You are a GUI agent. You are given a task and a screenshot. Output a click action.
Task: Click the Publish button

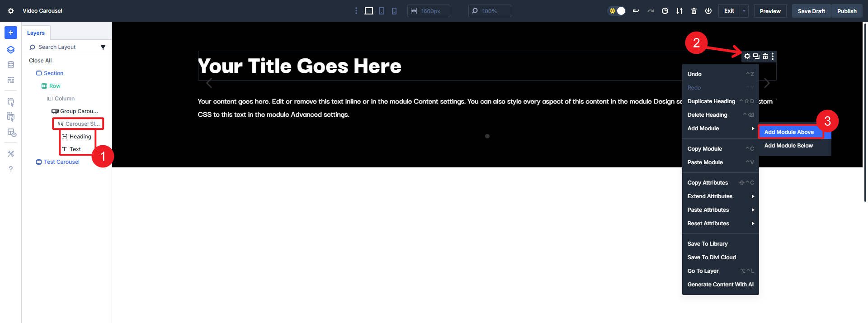coord(846,11)
